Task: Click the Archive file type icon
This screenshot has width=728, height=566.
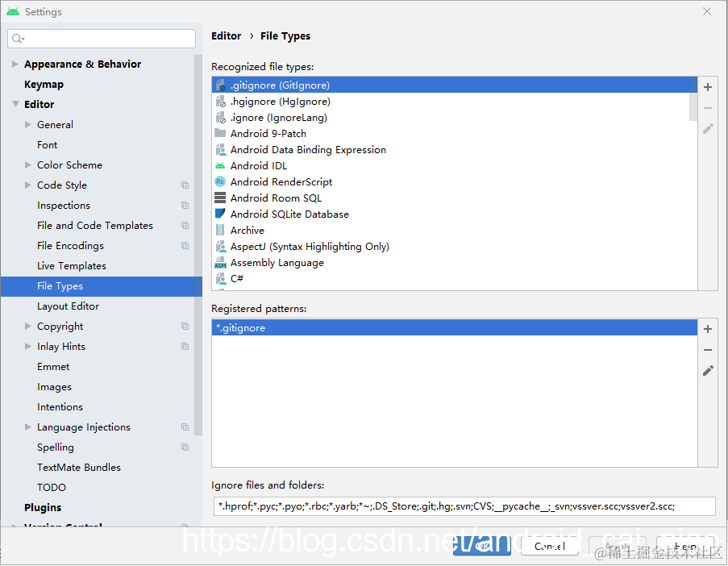Action: (220, 230)
